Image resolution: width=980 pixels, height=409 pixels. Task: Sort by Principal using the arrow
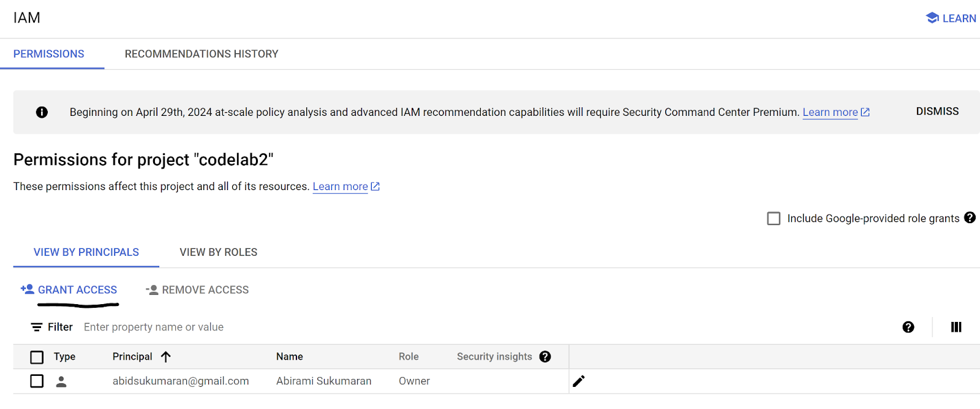coord(166,357)
